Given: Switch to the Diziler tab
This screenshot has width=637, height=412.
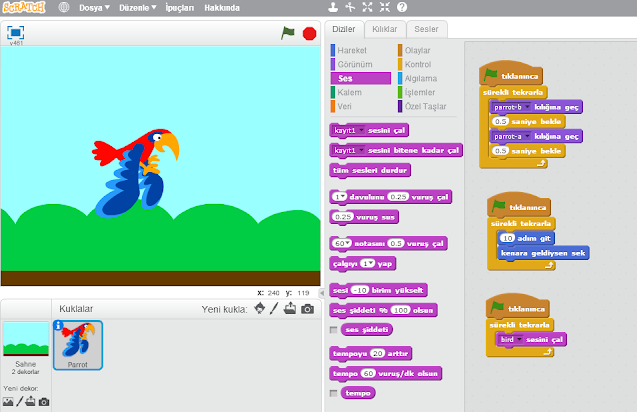Looking at the screenshot, I should (344, 29).
